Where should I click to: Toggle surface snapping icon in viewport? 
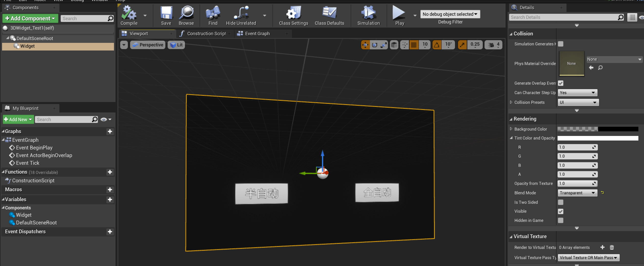click(x=404, y=45)
